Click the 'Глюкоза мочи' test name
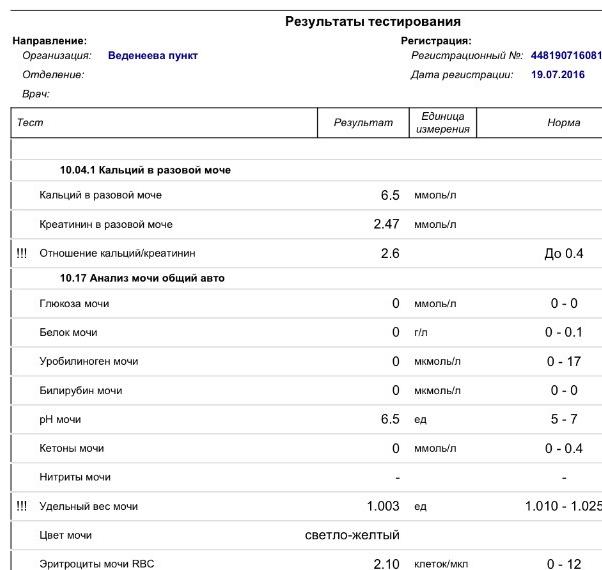The width and height of the screenshot is (602, 570). pos(75,303)
